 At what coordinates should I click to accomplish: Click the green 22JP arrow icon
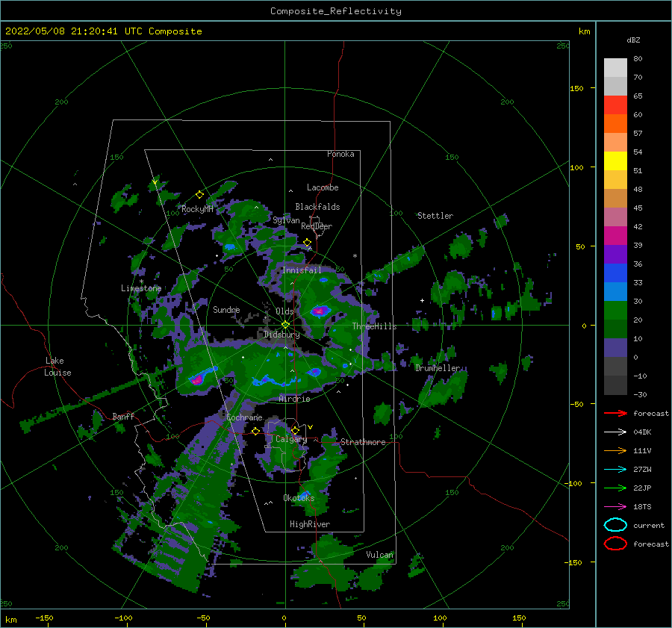click(615, 488)
